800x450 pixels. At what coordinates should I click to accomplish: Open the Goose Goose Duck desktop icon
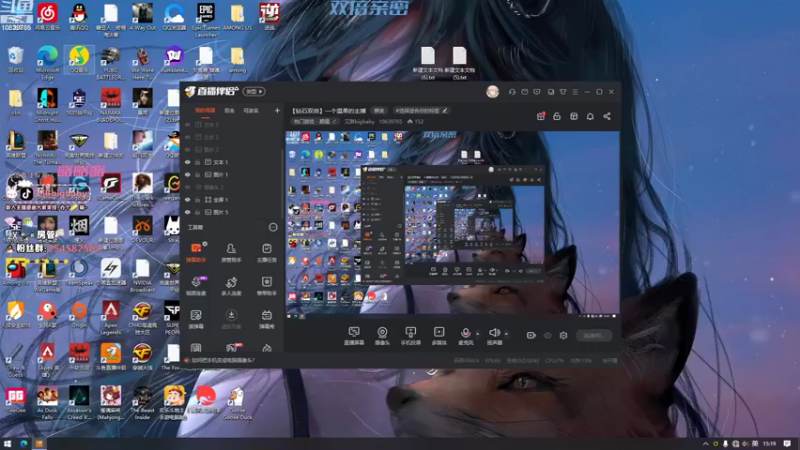pyautogui.click(x=237, y=403)
